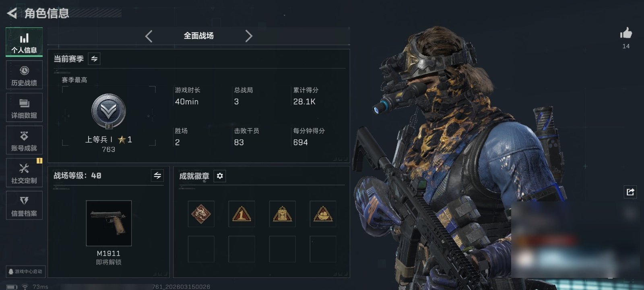Click the 游戏中心启动 button

tap(25, 271)
